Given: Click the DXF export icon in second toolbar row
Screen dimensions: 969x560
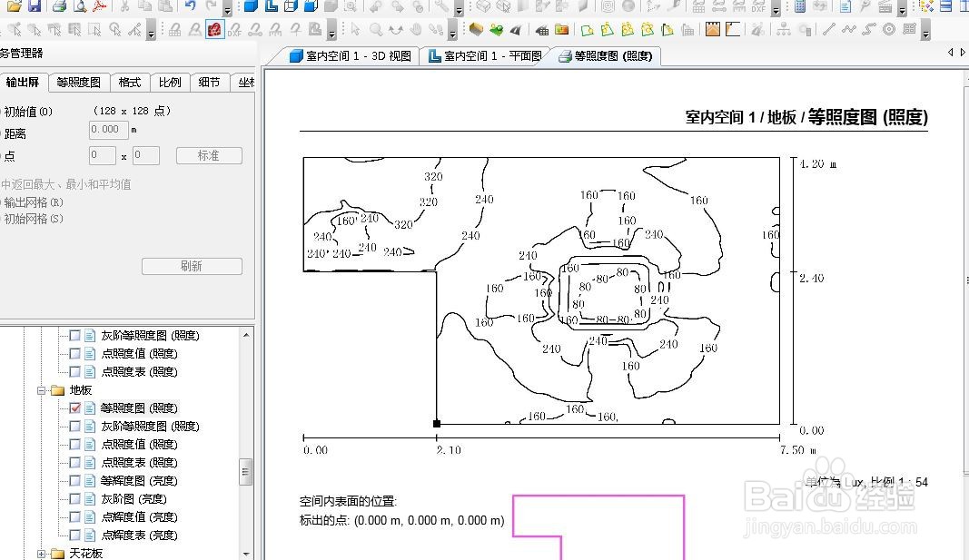Looking at the screenshot, I should click(234, 29).
